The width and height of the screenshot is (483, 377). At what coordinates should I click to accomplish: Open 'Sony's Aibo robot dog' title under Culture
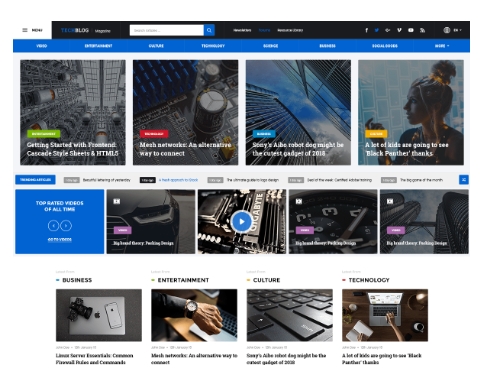point(286,359)
